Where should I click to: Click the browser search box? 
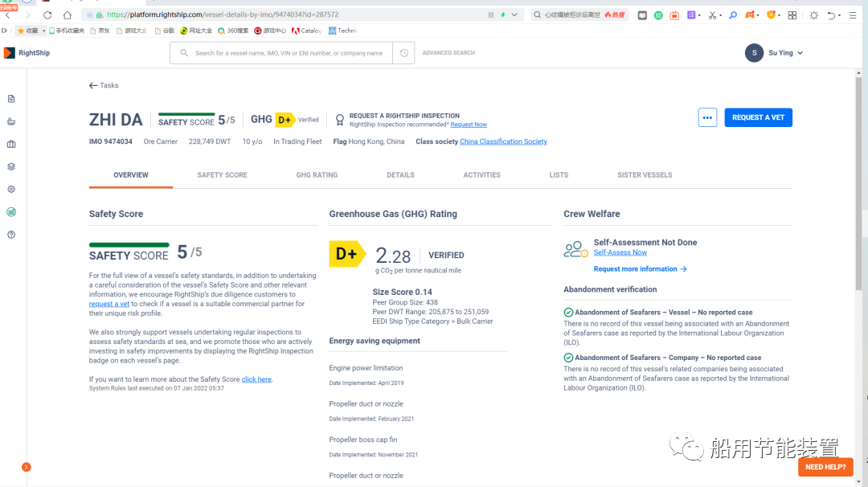coord(579,15)
